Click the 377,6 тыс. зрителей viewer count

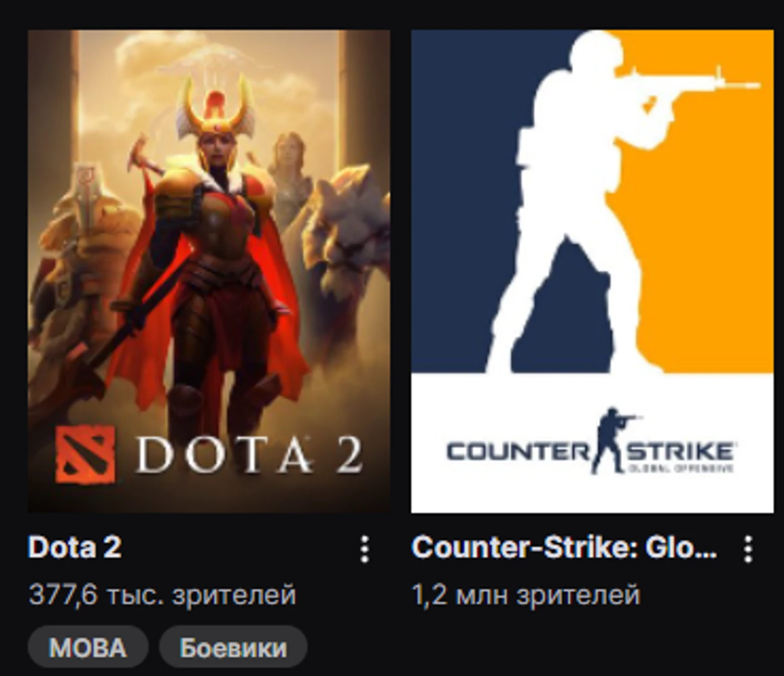(162, 595)
